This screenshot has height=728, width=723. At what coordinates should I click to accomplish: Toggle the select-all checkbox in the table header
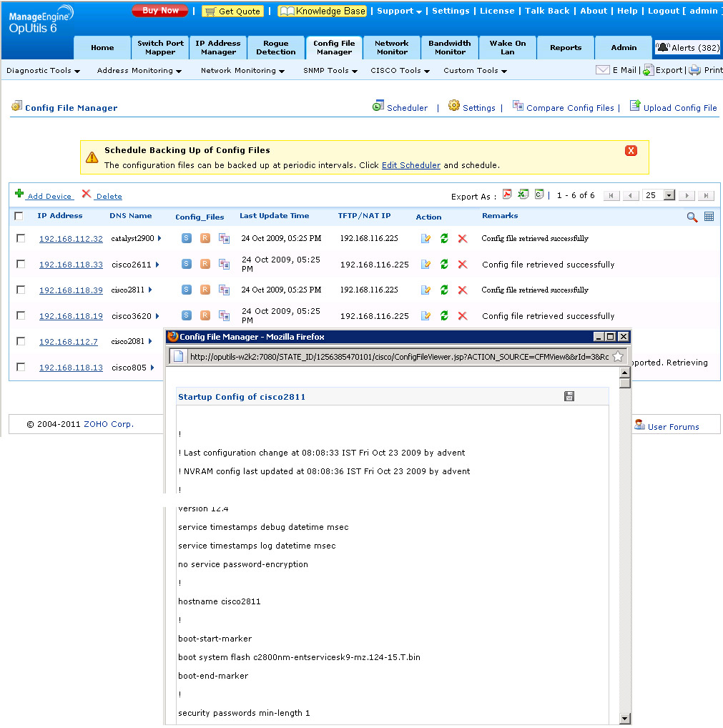tap(19, 216)
